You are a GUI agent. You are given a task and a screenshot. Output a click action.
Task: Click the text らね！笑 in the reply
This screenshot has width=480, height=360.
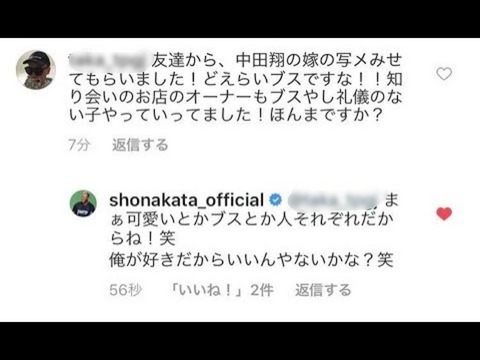tap(142, 239)
